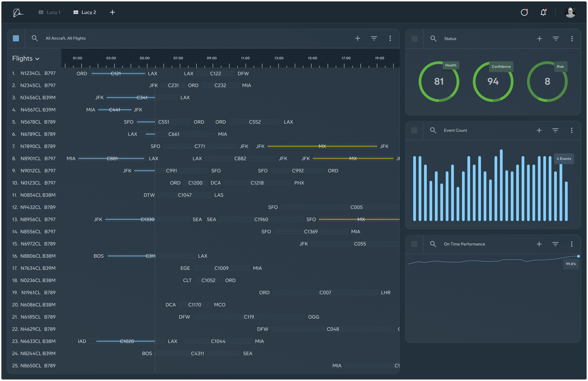Toggle the Event Count panel checkbox

click(414, 130)
